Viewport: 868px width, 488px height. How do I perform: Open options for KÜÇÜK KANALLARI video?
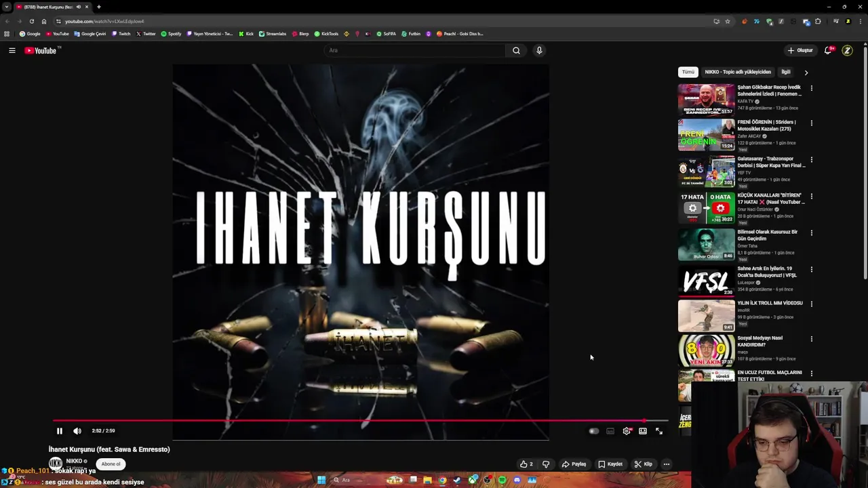coord(811,197)
